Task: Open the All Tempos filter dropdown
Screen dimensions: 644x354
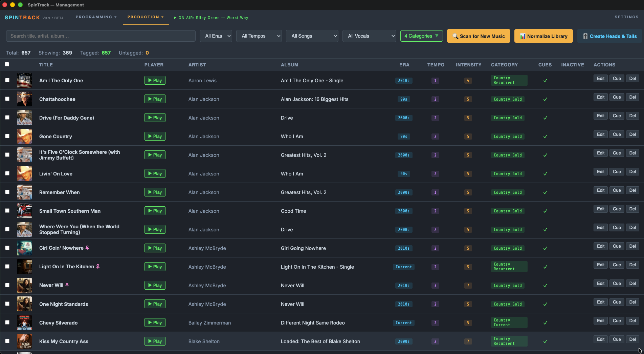Action: pos(259,36)
